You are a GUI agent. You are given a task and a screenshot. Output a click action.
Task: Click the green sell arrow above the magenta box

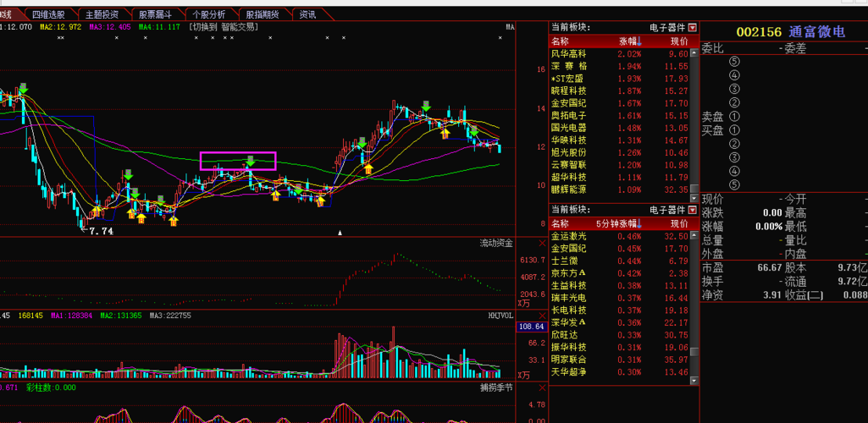(x=250, y=160)
